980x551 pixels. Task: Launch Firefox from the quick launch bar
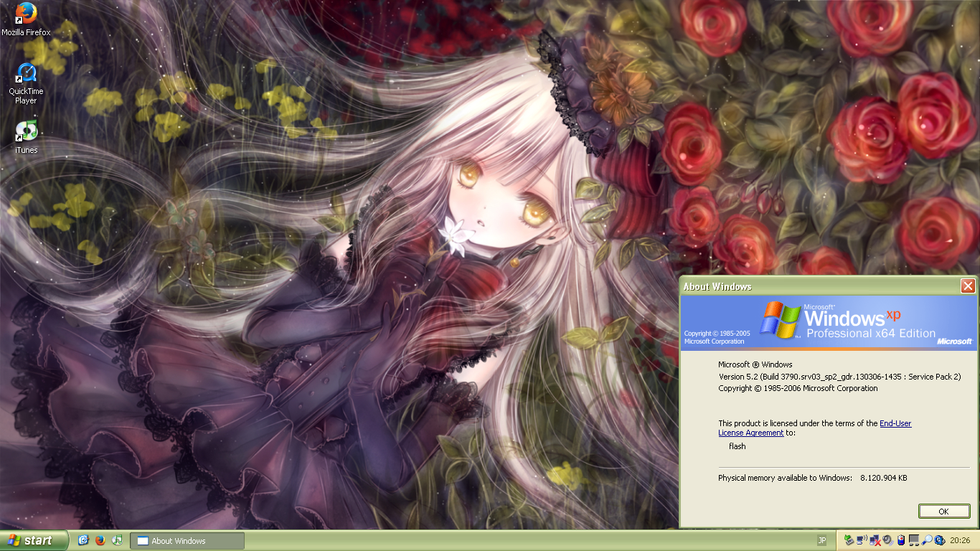(100, 540)
